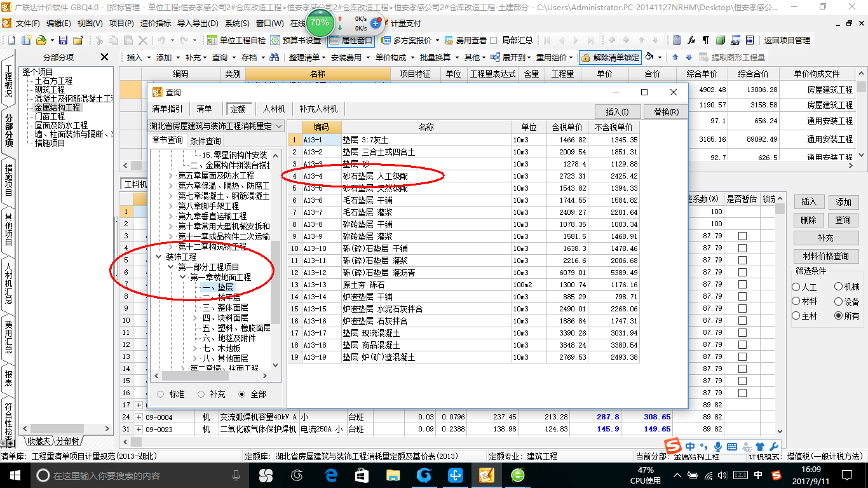Switch to 措施项目 vertical side tab
This screenshot has width=868, height=488.
(x=8, y=180)
